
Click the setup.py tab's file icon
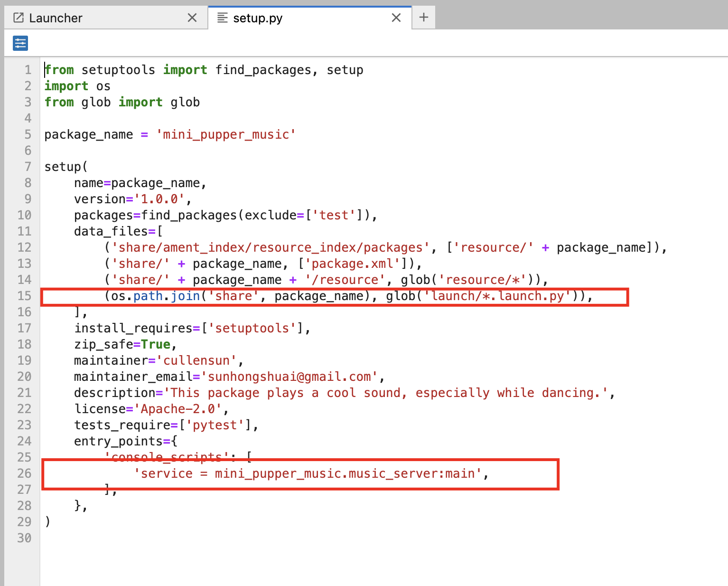click(222, 18)
